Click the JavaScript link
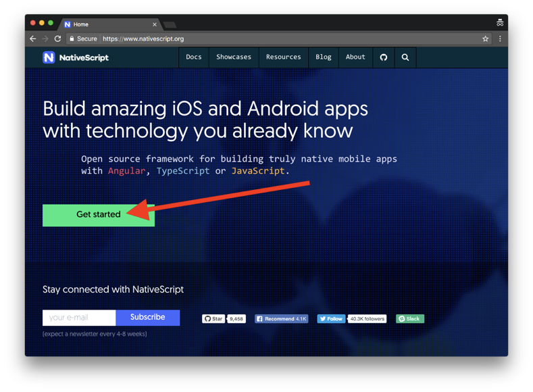 258,171
